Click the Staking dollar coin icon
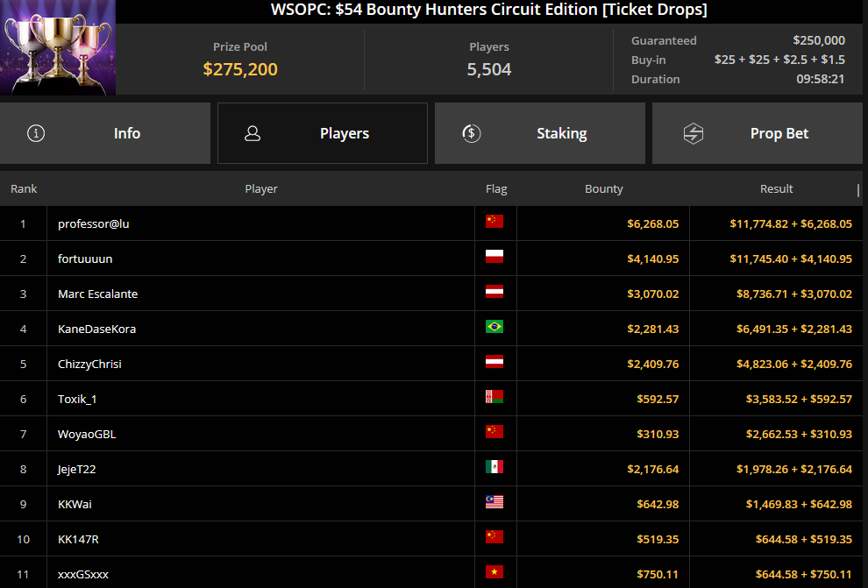This screenshot has width=868, height=588. pyautogui.click(x=471, y=133)
